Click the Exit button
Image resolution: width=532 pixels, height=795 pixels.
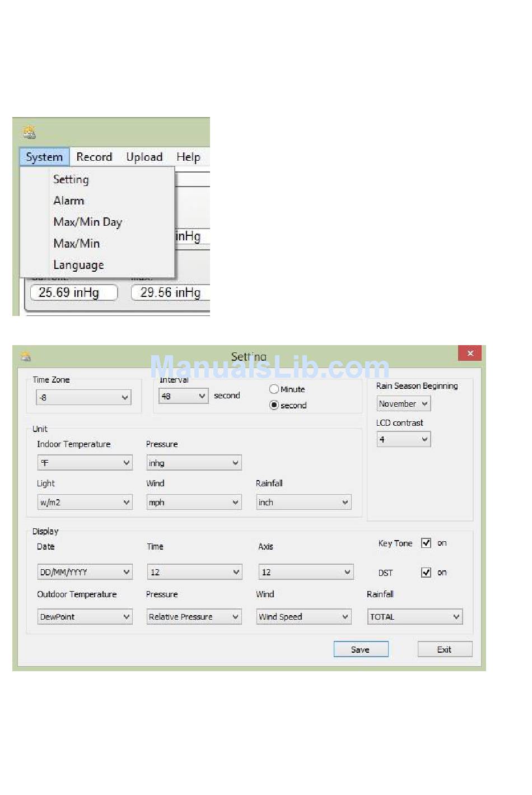pyautogui.click(x=445, y=649)
